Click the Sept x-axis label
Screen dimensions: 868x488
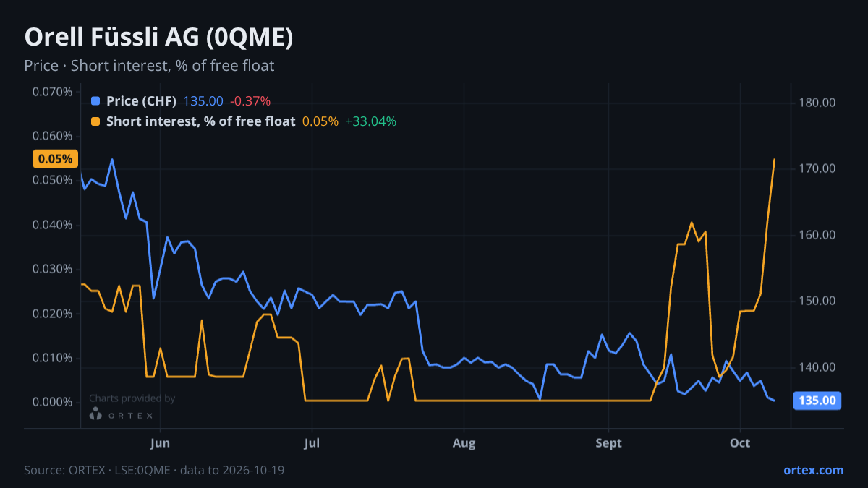pos(608,443)
